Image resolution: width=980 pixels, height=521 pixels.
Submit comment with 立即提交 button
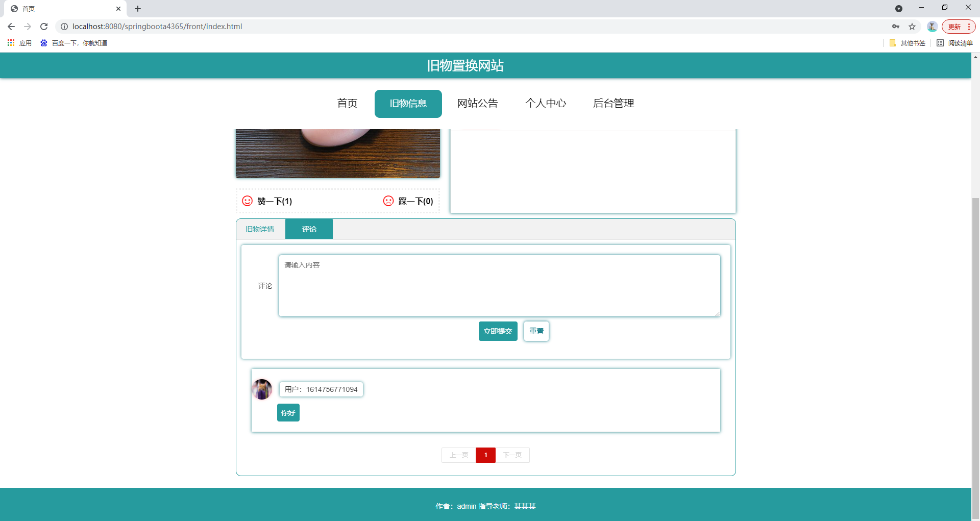pyautogui.click(x=498, y=331)
